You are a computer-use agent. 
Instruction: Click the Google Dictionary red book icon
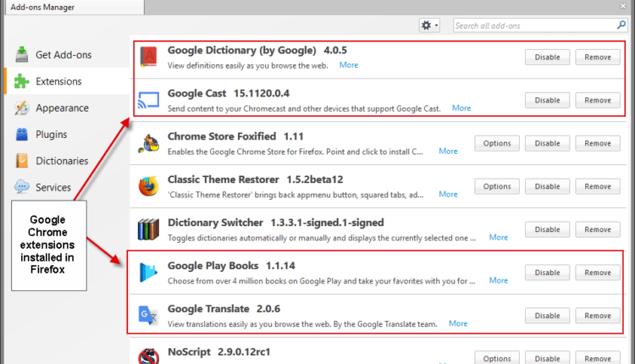(149, 57)
